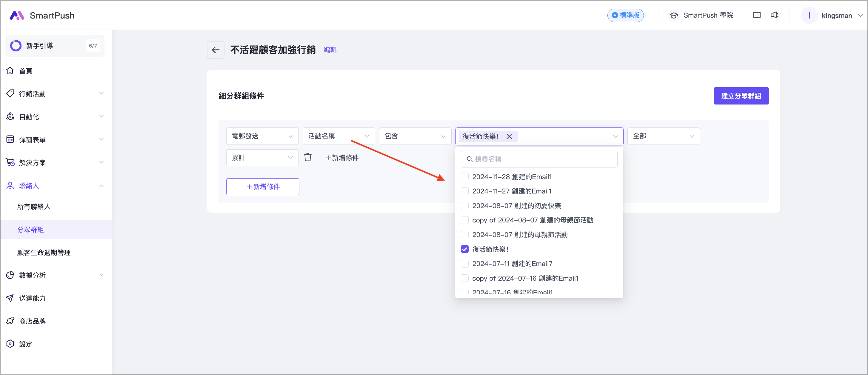Viewport: 868px width, 375px height.
Task: Remove the 復活節快樂! tag
Action: click(509, 136)
